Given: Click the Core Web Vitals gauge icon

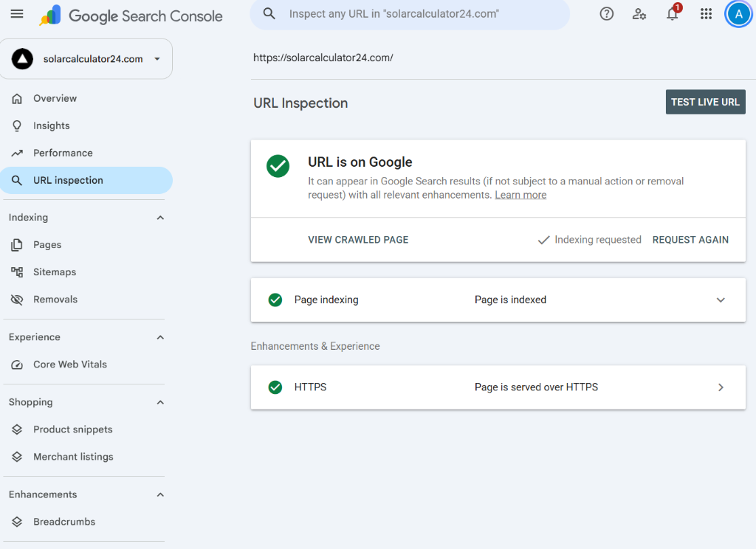Looking at the screenshot, I should [x=17, y=365].
